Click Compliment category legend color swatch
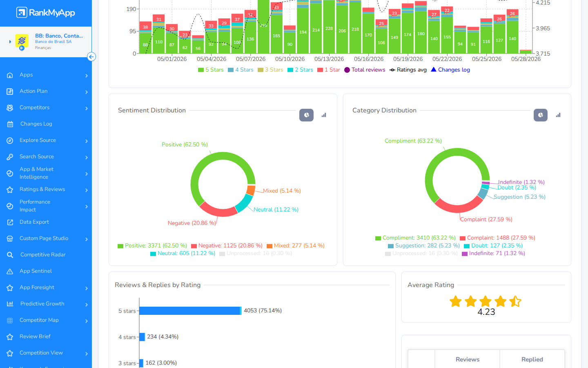This screenshot has height=368, width=588. pyautogui.click(x=378, y=238)
